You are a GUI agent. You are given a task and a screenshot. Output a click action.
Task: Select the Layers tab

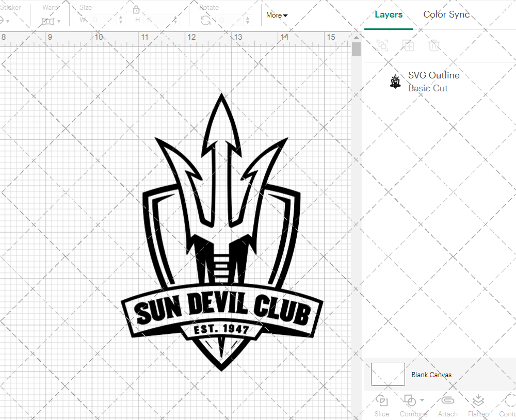click(x=389, y=14)
